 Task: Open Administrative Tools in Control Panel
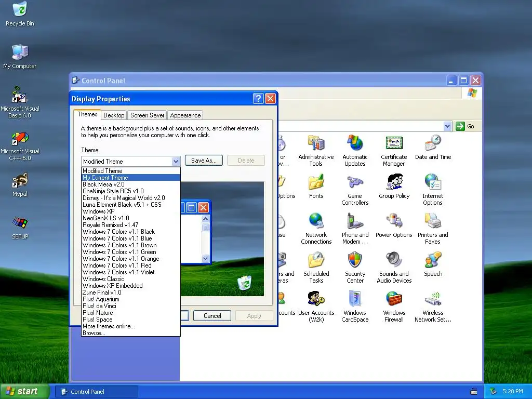(x=316, y=151)
